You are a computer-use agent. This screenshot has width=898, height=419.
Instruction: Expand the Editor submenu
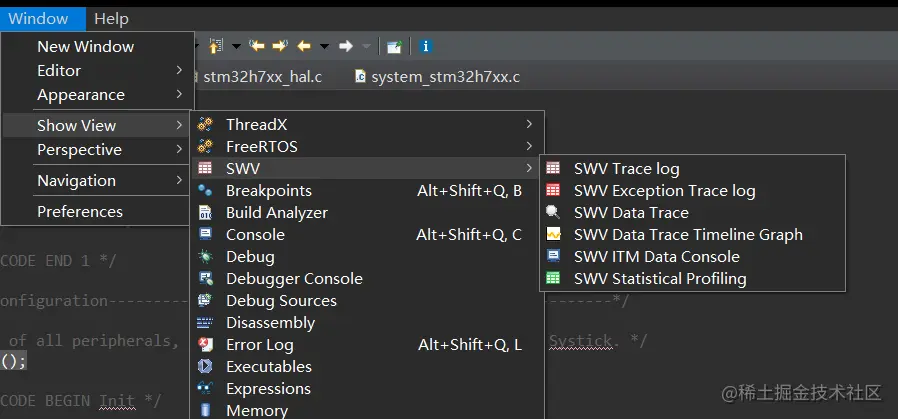coord(97,70)
